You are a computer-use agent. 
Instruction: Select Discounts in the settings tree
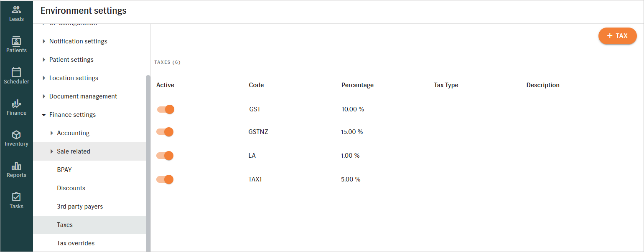pyautogui.click(x=71, y=188)
